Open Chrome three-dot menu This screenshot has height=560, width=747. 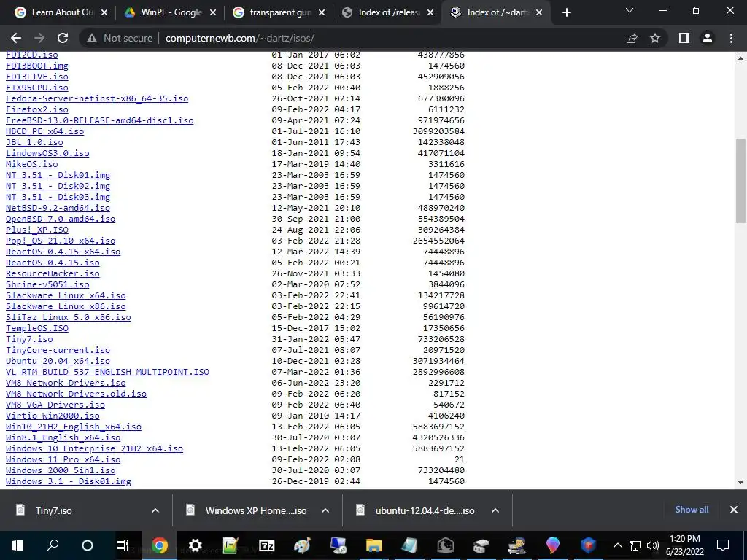(x=731, y=38)
